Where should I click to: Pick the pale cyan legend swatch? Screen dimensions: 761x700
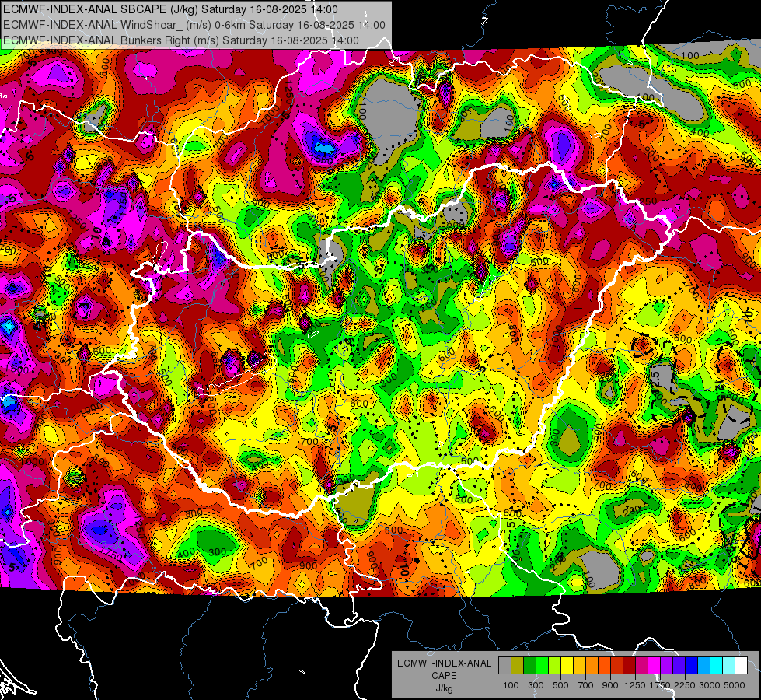(x=729, y=666)
